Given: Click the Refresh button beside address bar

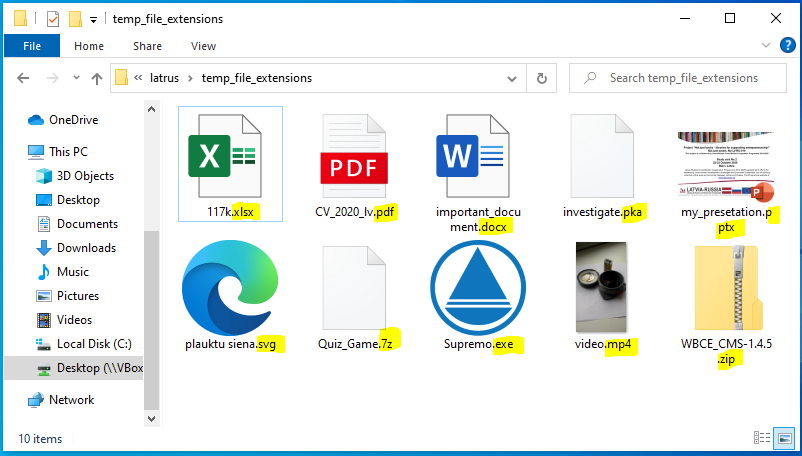Looking at the screenshot, I should pyautogui.click(x=541, y=78).
